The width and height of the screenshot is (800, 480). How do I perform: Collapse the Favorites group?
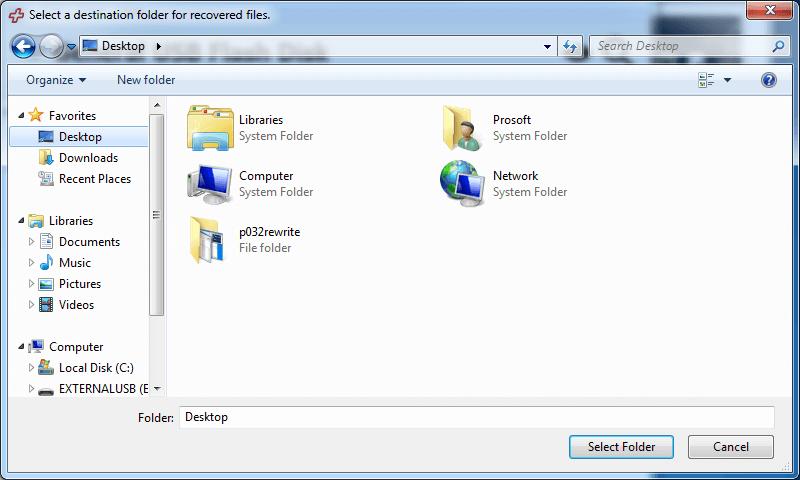(x=21, y=116)
